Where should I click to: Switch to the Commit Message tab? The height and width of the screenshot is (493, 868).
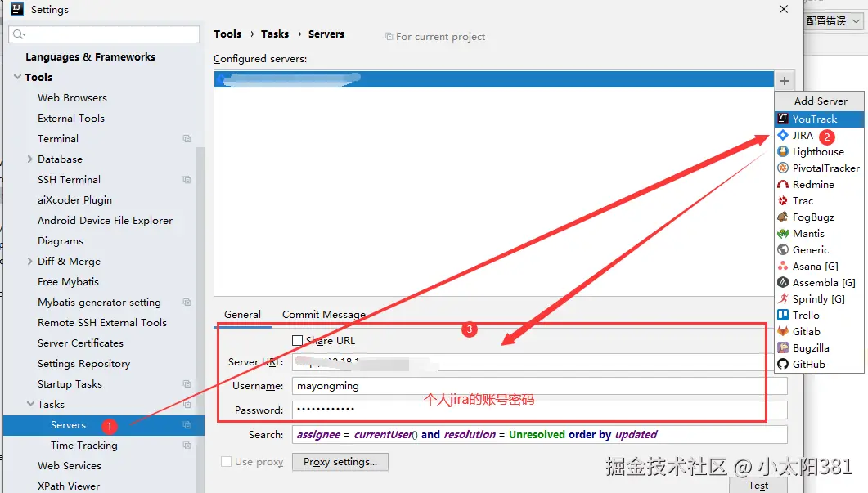coord(324,314)
